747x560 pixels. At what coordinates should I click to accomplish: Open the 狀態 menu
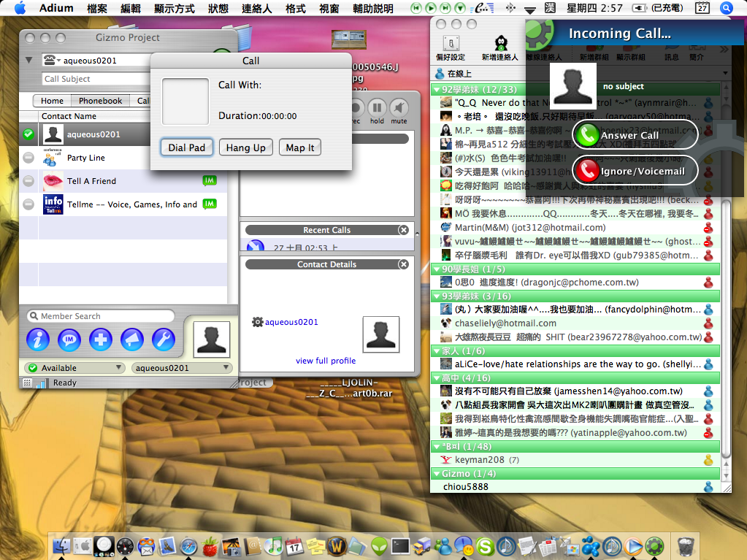click(218, 8)
